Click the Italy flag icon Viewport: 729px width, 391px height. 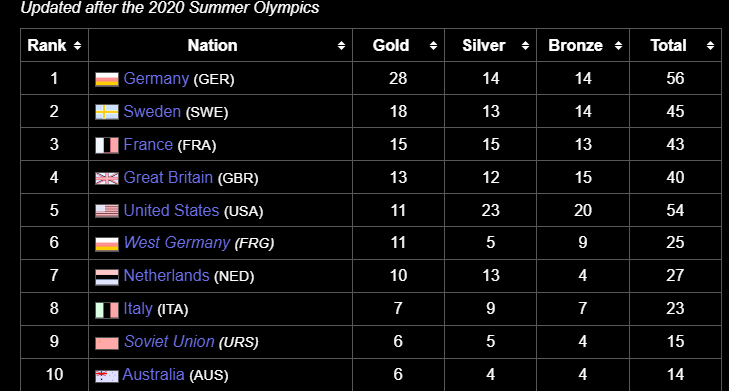pos(107,310)
